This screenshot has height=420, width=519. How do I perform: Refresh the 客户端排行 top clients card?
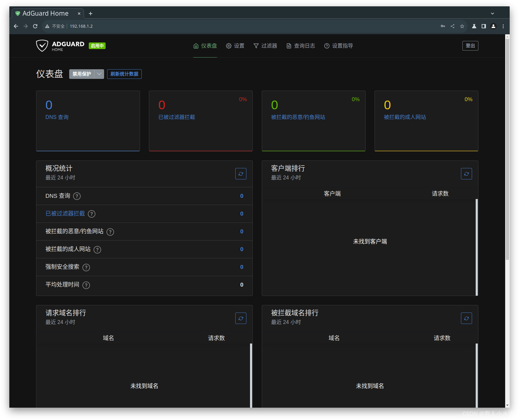click(x=466, y=174)
